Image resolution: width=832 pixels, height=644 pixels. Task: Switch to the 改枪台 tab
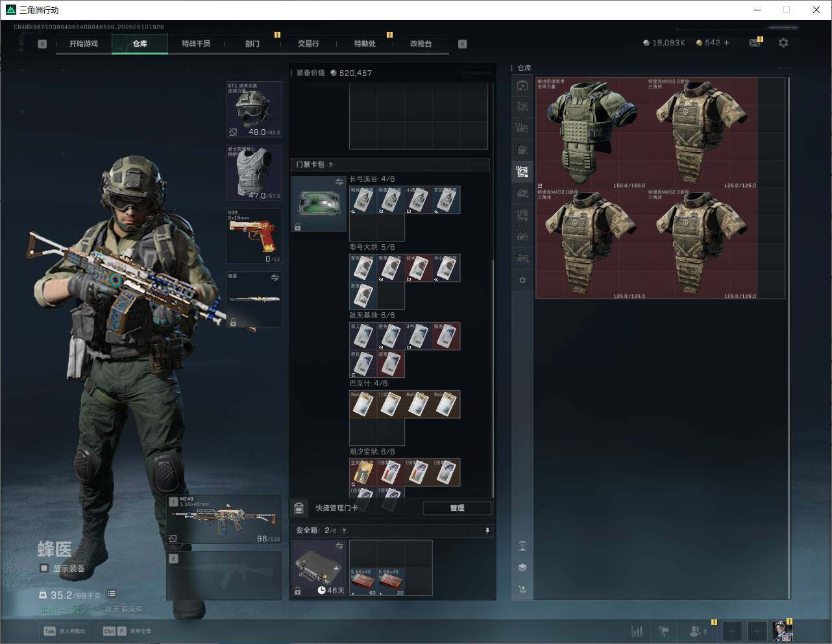[x=421, y=43]
